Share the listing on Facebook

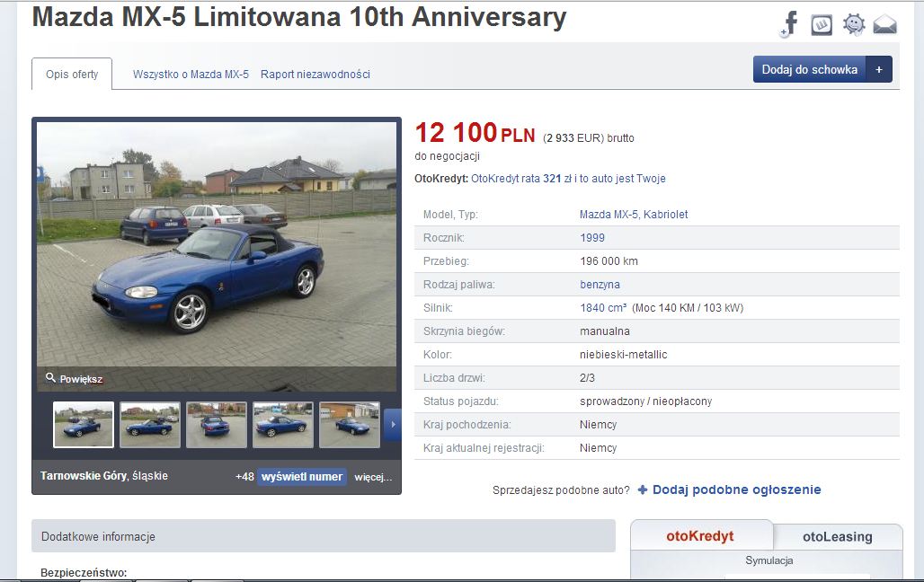click(790, 24)
